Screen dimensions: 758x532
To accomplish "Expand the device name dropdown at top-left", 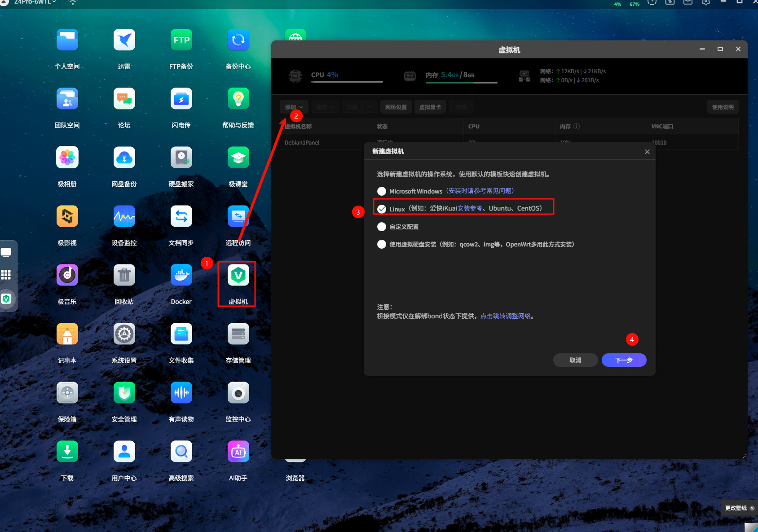I will (35, 2).
